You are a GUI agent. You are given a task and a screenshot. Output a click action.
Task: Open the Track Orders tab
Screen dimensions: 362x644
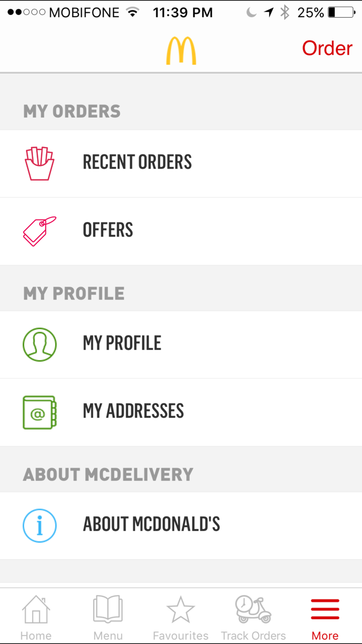point(253,616)
